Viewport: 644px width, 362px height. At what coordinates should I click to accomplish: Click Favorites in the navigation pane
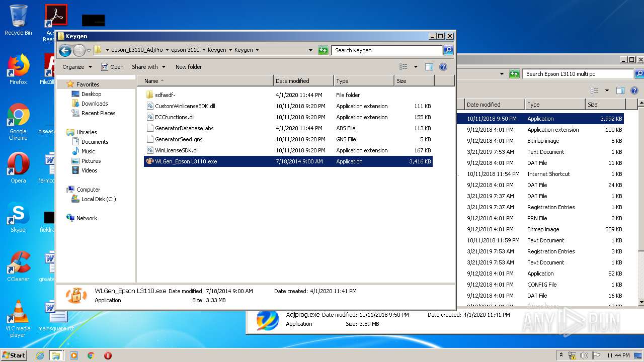coord(88,84)
